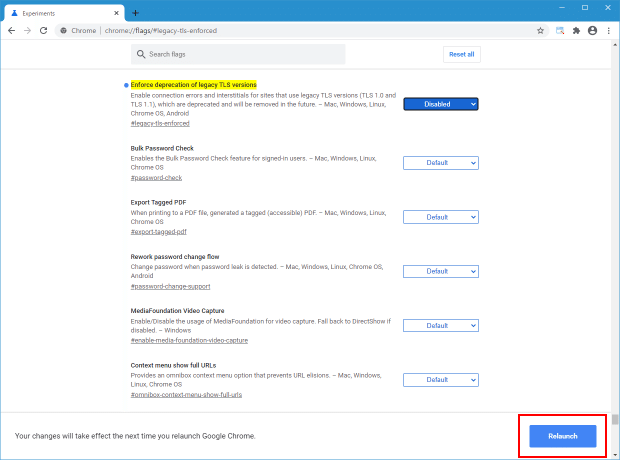The height and width of the screenshot is (460, 620).
Task: Click the extension icon left of puzzle piece
Action: coord(560,30)
